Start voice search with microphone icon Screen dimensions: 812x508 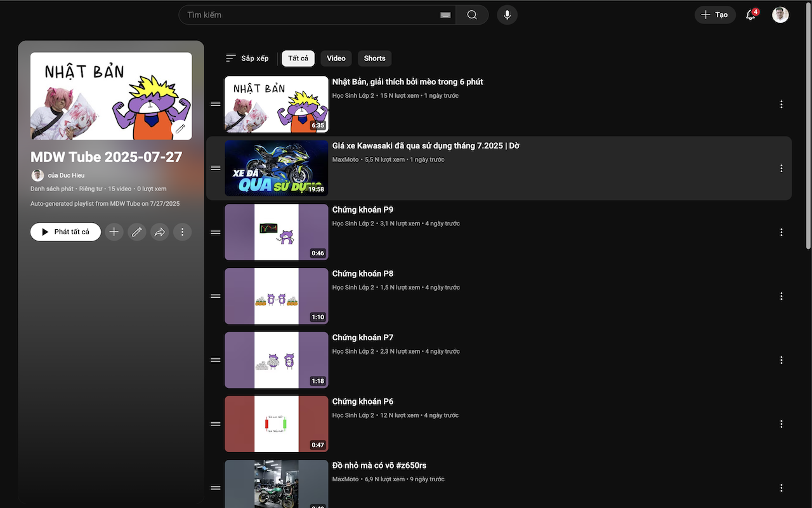tap(507, 15)
